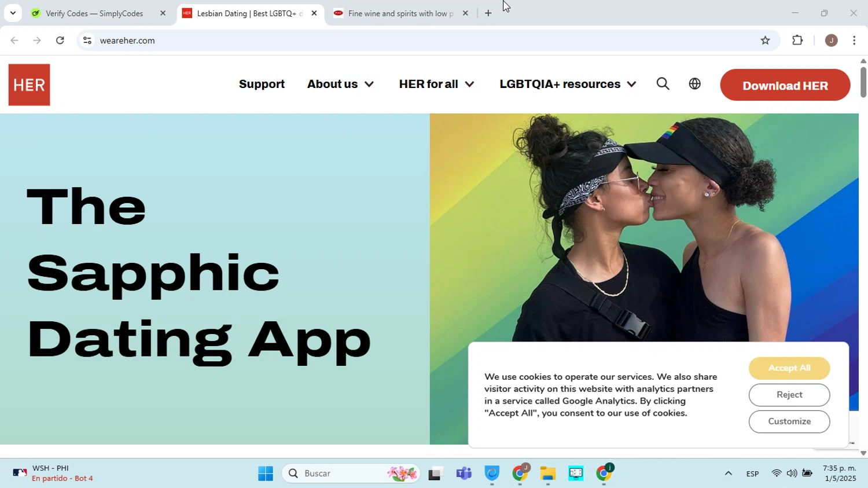Open the Support page link
Image resolution: width=868 pixels, height=488 pixels.
click(262, 85)
